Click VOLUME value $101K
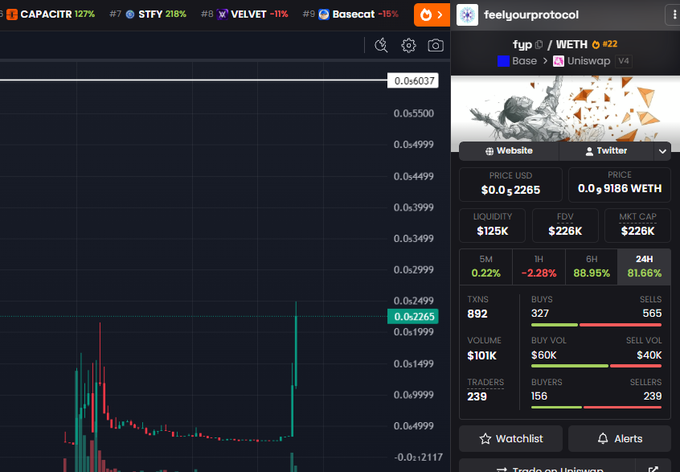The image size is (680, 472). tap(482, 356)
